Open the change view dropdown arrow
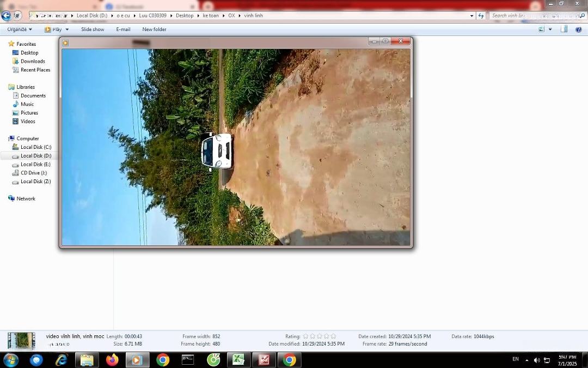This screenshot has width=588, height=368. (x=550, y=29)
